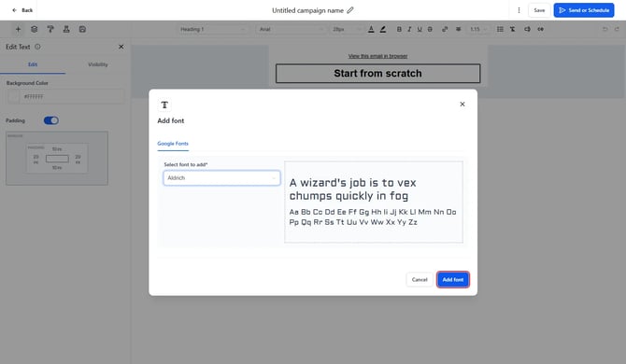Cancel the Add font dialog

coord(420,279)
